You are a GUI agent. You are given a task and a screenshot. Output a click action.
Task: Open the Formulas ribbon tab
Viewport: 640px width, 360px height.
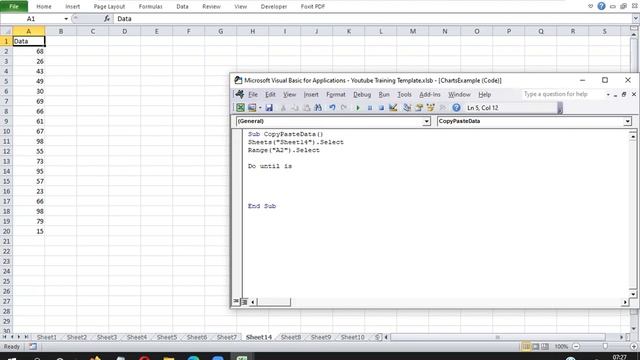click(x=151, y=7)
